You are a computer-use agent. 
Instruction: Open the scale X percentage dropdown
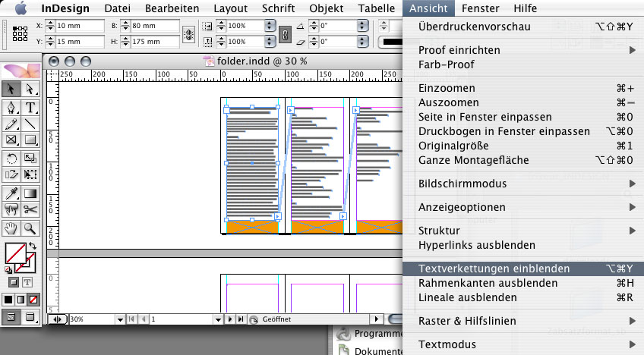269,25
